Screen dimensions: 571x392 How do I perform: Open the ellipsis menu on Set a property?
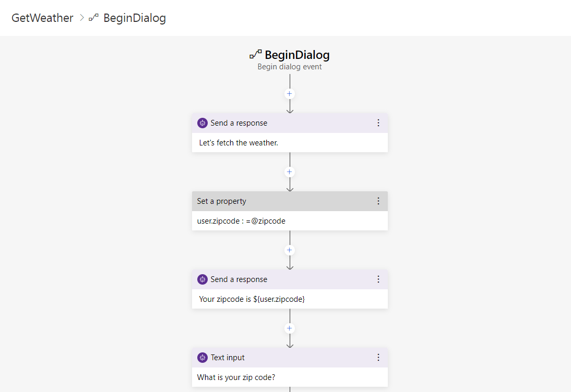pyautogui.click(x=378, y=201)
